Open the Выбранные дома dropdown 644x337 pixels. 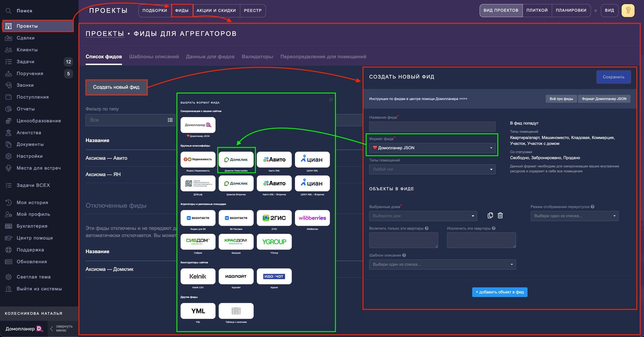point(423,216)
